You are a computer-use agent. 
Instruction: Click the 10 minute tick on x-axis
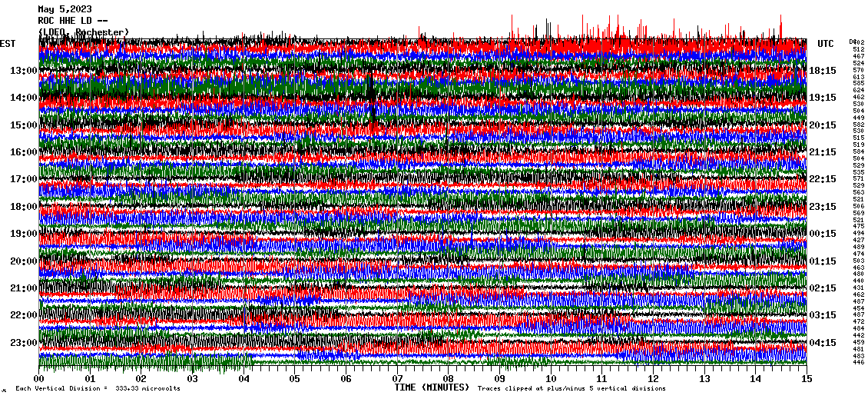pyautogui.click(x=551, y=378)
